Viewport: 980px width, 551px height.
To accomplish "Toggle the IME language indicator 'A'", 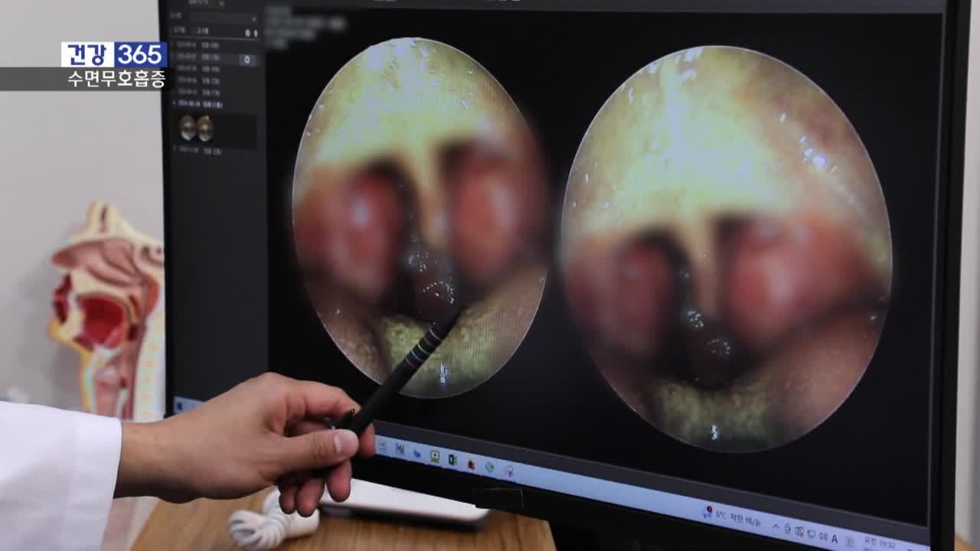I will coord(835,539).
